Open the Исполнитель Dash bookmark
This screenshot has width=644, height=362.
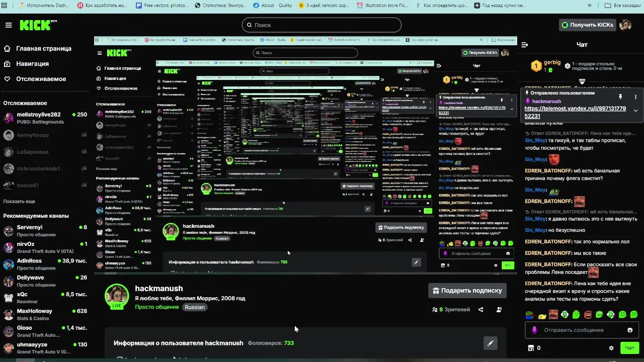tap(44, 5)
